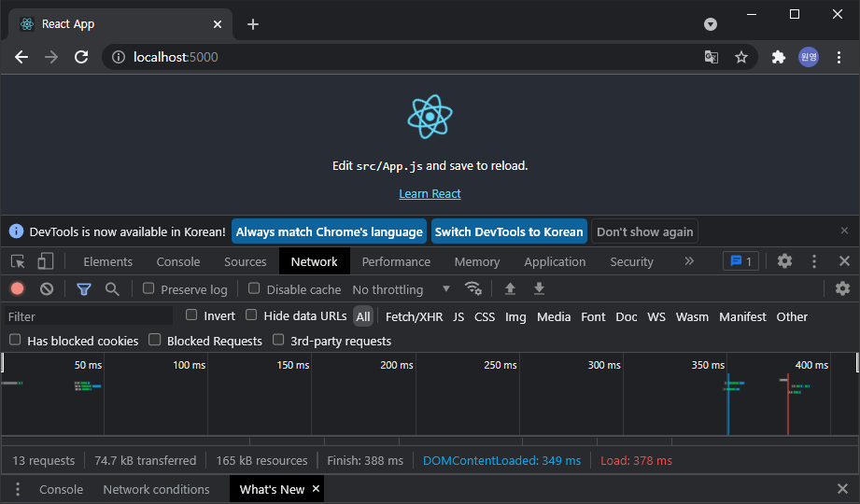Viewport: 860px width, 504px height.
Task: Switch to the Elements tab
Action: pyautogui.click(x=108, y=261)
